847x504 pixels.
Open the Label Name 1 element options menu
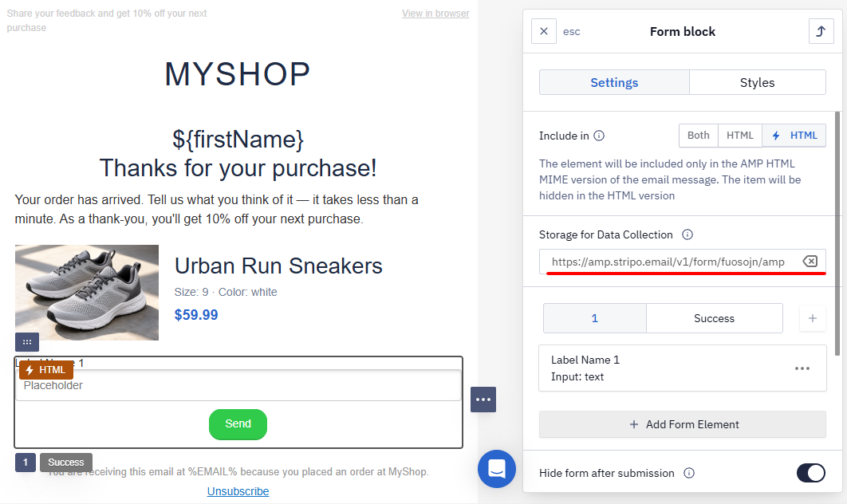[x=802, y=368]
